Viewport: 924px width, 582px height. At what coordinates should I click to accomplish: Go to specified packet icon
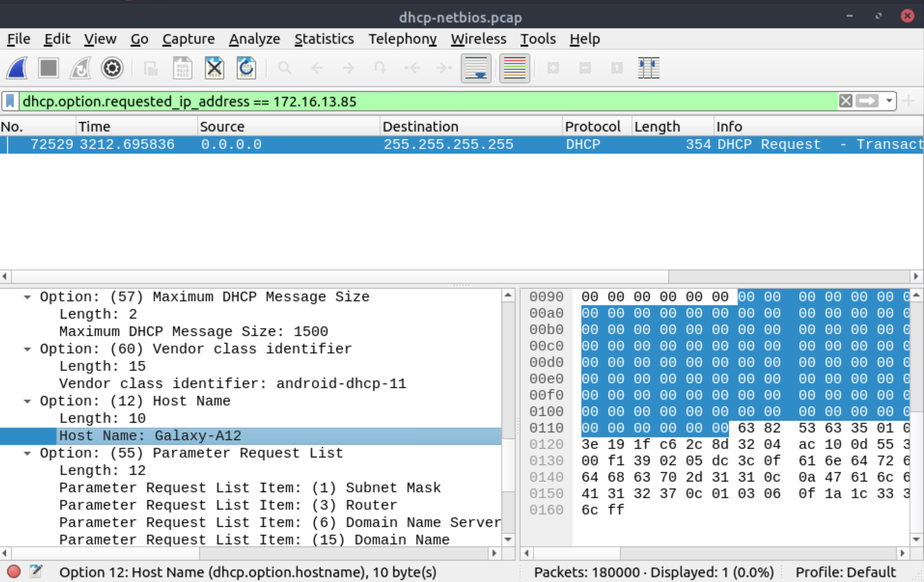pos(380,68)
